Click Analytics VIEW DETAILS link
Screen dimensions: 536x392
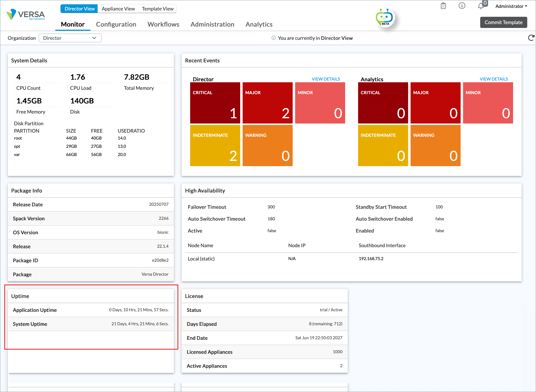click(493, 79)
